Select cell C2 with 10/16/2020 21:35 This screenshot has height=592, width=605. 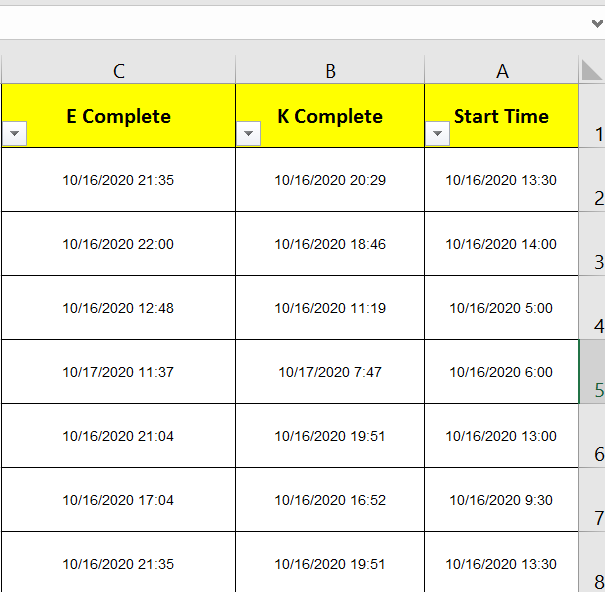[118, 180]
